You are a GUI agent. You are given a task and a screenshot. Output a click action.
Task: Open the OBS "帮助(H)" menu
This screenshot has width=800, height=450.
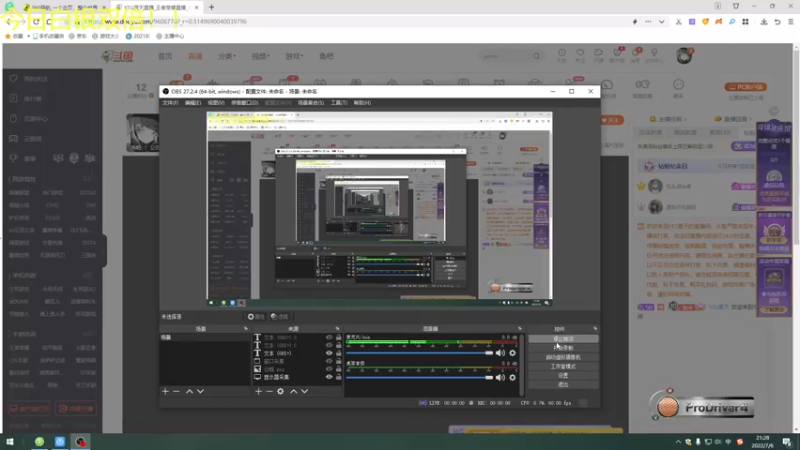[362, 103]
